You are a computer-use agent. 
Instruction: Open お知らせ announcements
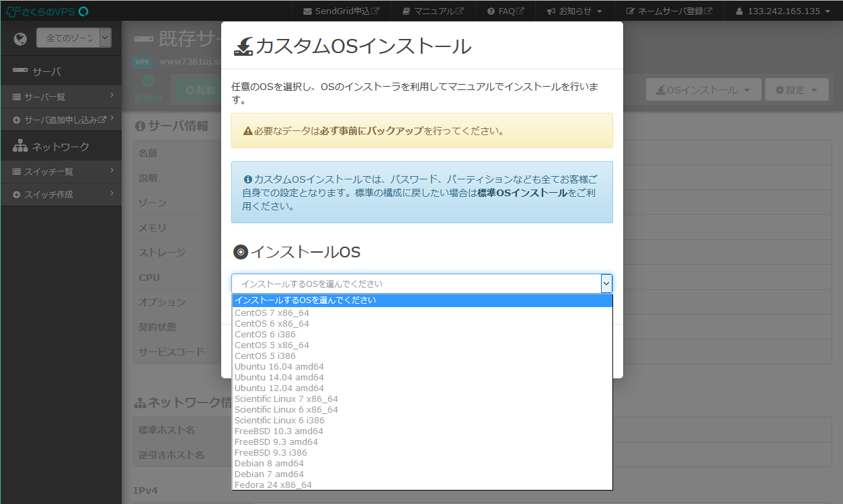[575, 11]
